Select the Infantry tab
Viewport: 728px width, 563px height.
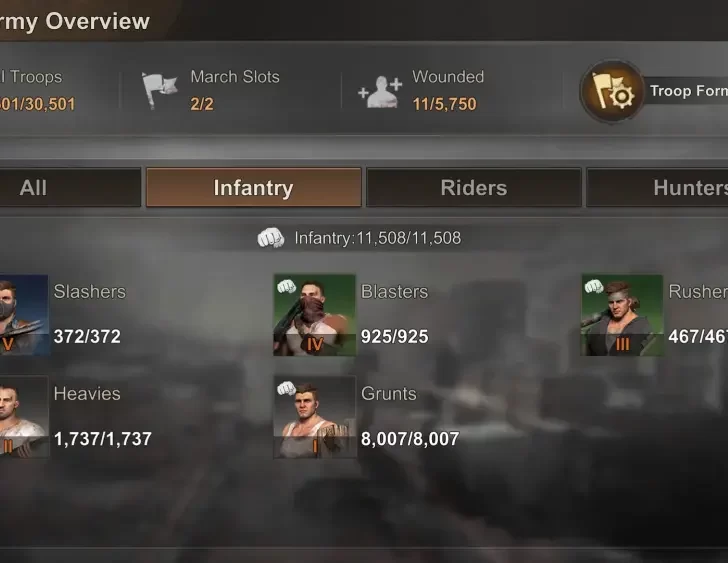click(x=254, y=188)
